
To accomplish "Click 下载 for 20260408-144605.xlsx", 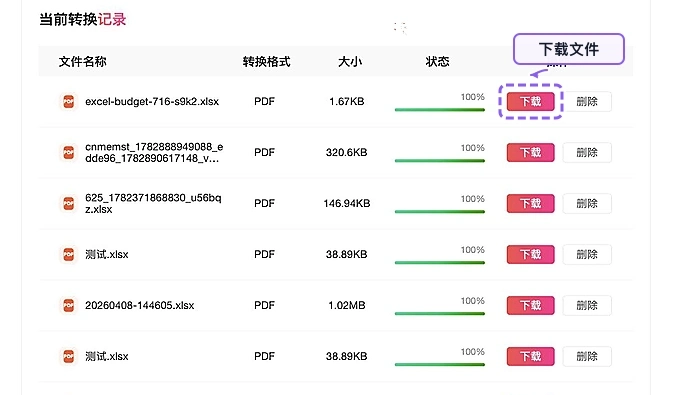I will point(530,305).
